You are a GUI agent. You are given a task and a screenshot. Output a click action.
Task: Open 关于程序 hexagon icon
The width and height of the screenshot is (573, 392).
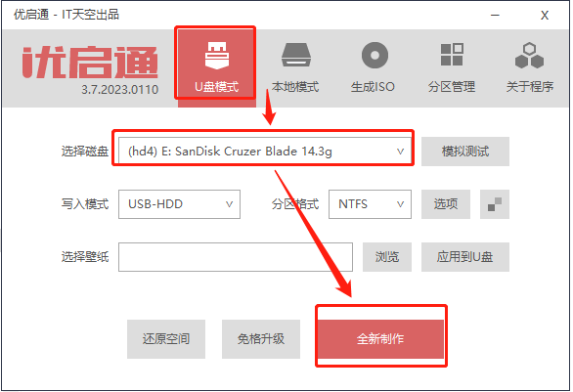point(530,56)
